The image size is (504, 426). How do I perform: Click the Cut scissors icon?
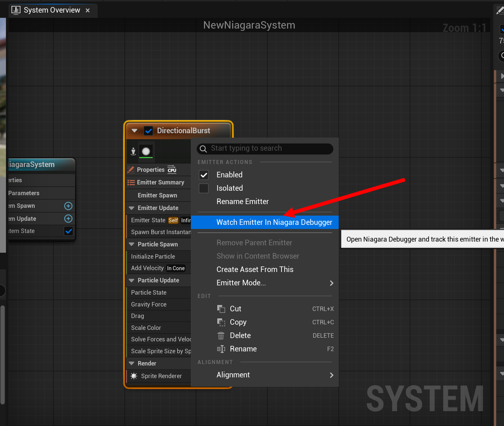221,309
